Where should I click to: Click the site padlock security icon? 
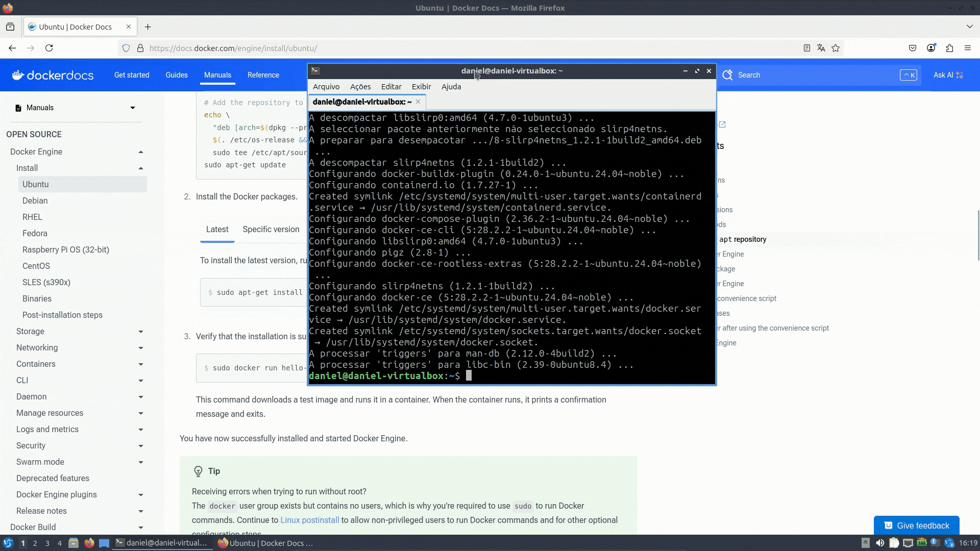point(140,48)
